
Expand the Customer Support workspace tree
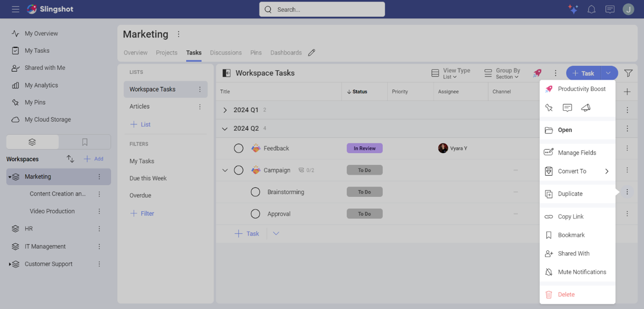[10, 264]
